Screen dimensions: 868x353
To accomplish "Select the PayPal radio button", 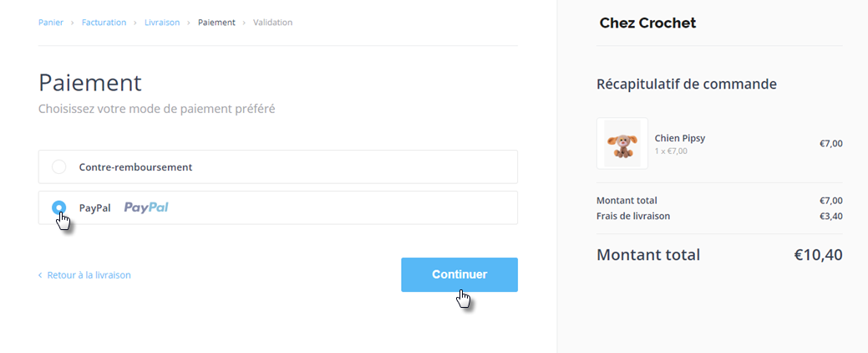I will click(59, 207).
